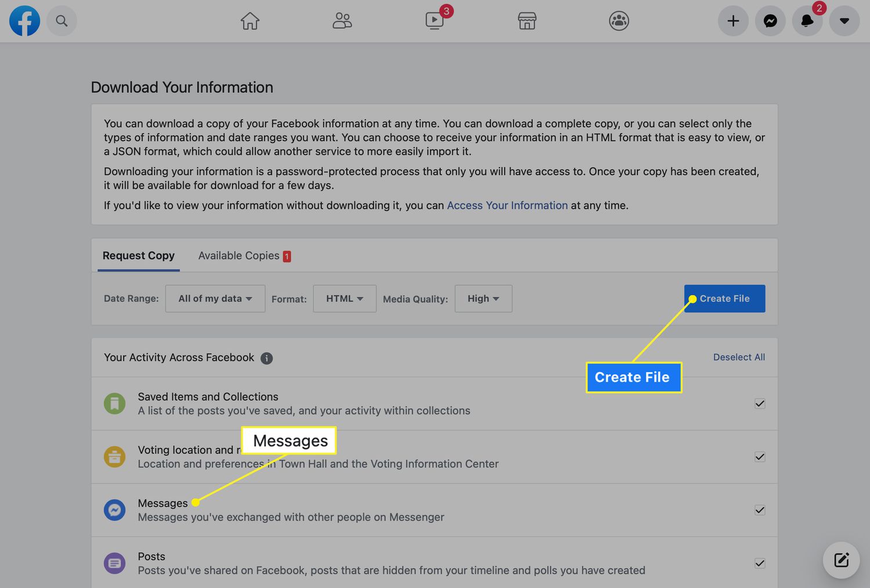Open the Date Range All of my data dropdown

point(215,299)
